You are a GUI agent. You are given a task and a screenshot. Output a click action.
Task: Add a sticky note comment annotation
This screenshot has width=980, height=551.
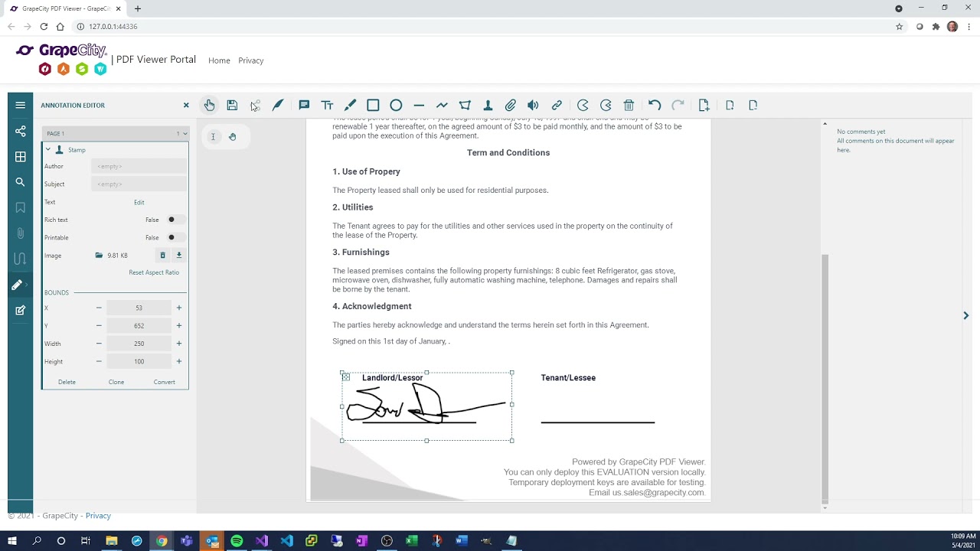(304, 105)
